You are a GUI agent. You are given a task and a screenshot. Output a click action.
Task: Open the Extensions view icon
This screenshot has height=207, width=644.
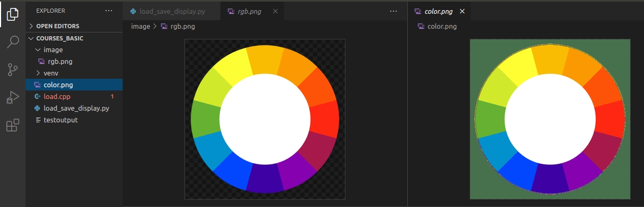[x=13, y=125]
